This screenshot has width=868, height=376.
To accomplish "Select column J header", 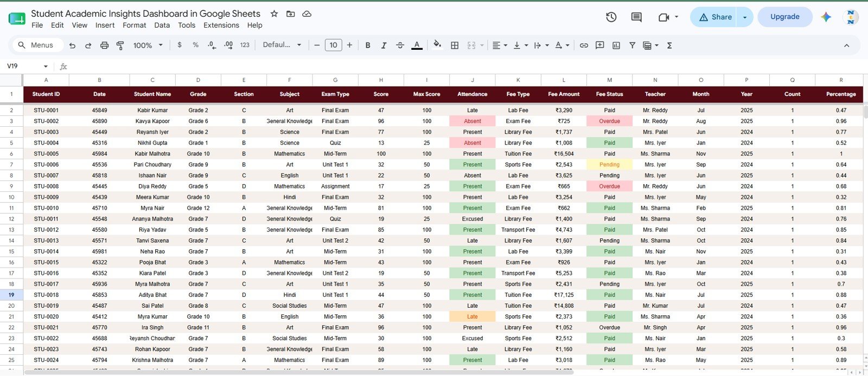I will [x=473, y=80].
